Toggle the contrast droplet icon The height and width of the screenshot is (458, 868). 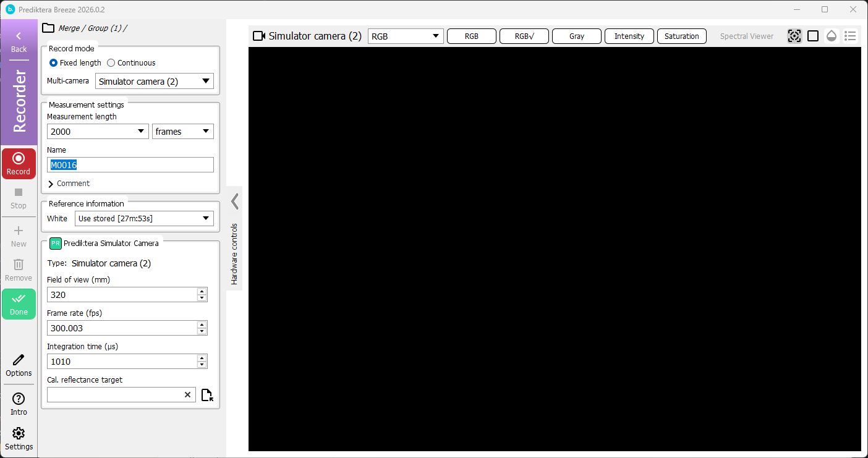click(x=831, y=35)
